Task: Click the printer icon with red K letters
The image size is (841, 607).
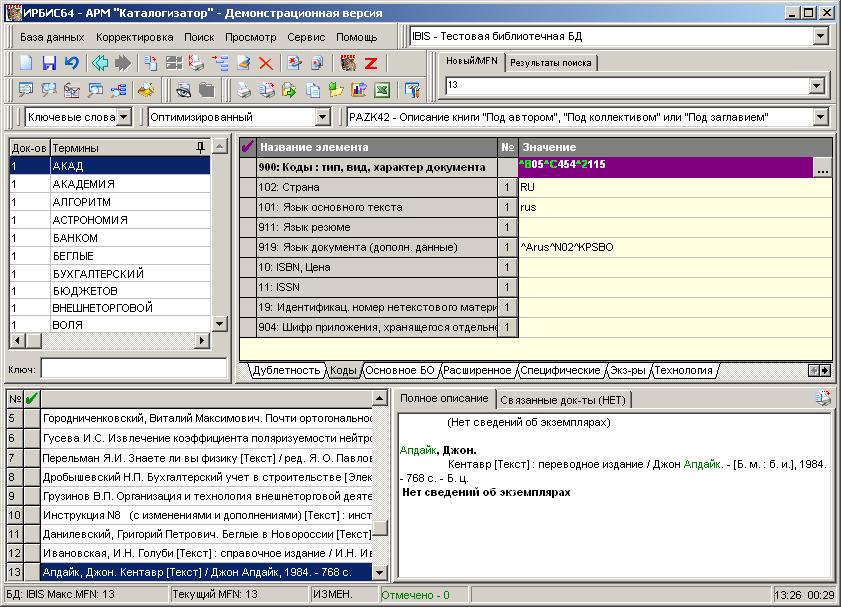Action: pos(197,63)
